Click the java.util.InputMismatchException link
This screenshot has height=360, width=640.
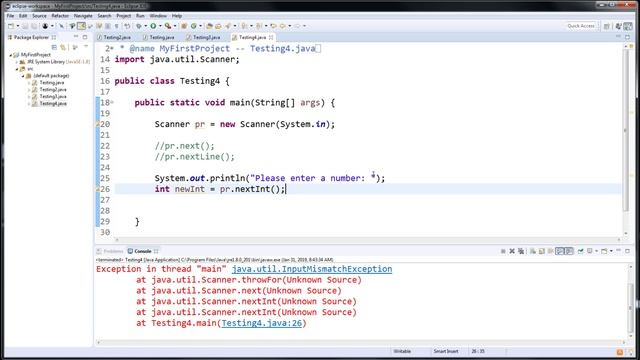(x=312, y=269)
